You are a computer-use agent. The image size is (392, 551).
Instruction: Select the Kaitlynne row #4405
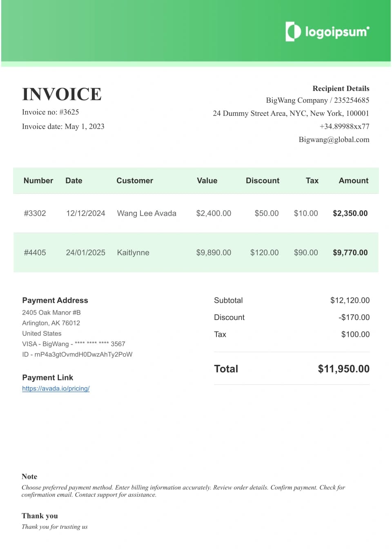(x=196, y=253)
